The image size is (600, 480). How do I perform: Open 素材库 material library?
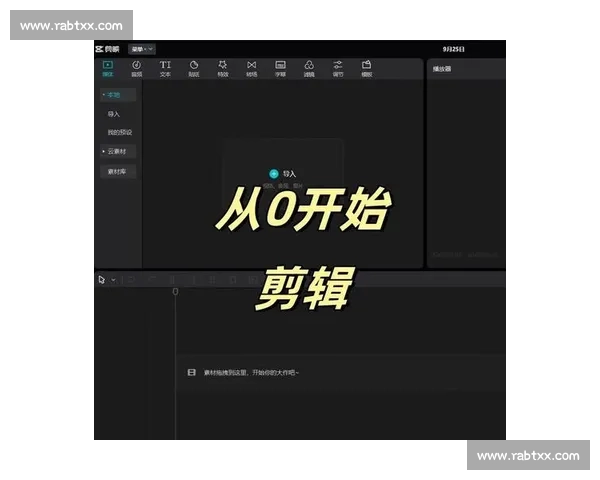118,171
